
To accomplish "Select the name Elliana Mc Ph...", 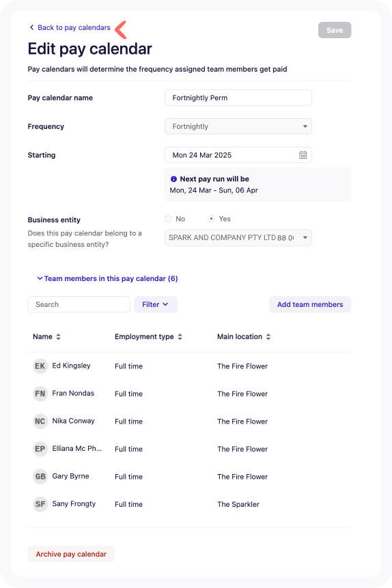I will [x=77, y=448].
